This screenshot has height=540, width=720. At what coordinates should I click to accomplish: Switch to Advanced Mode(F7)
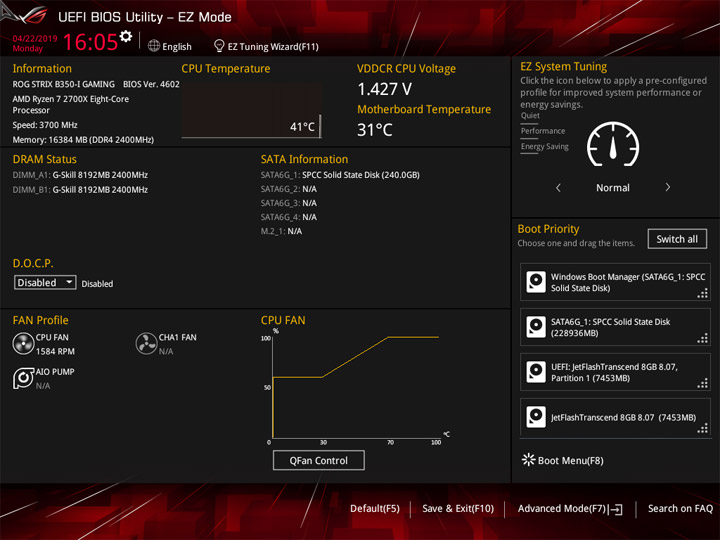562,509
